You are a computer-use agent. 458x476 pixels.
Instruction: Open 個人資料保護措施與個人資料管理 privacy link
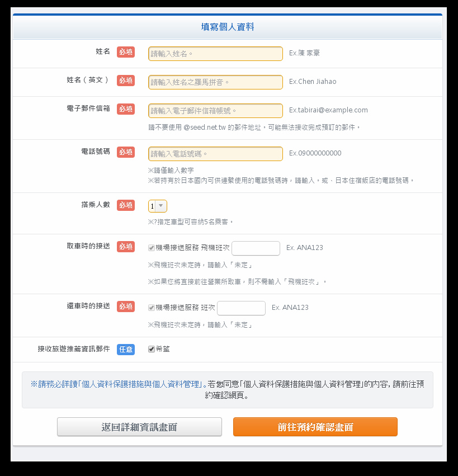click(119, 384)
